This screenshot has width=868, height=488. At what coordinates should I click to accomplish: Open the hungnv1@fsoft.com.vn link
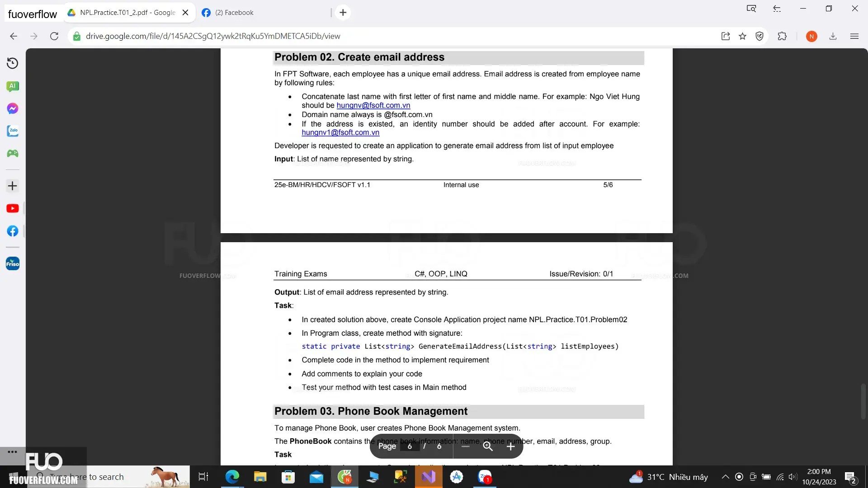point(340,132)
